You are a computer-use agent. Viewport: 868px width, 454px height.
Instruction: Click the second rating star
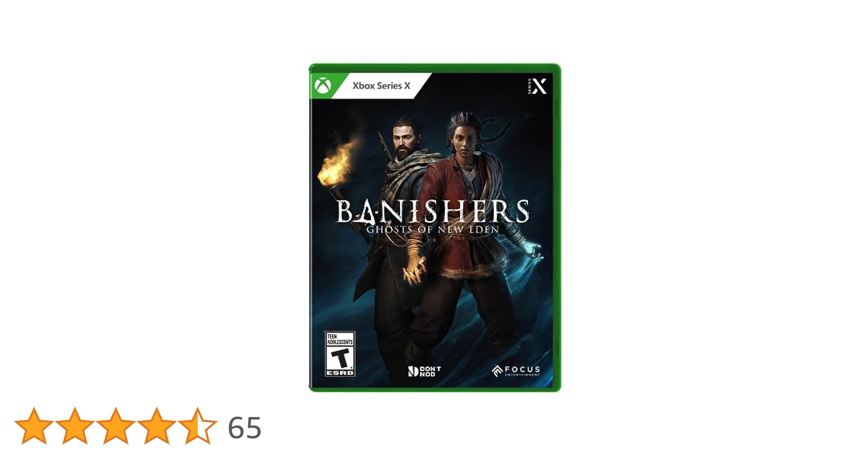tap(75, 425)
